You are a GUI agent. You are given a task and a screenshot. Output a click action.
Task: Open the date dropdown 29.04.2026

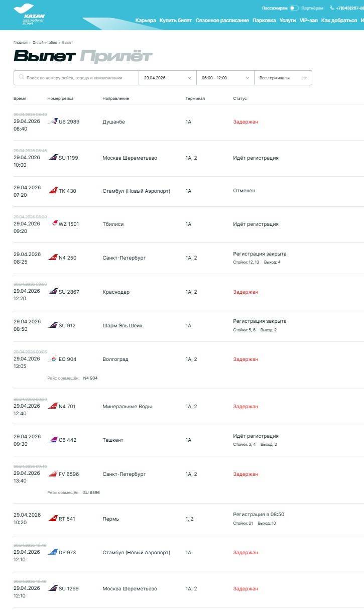167,78
